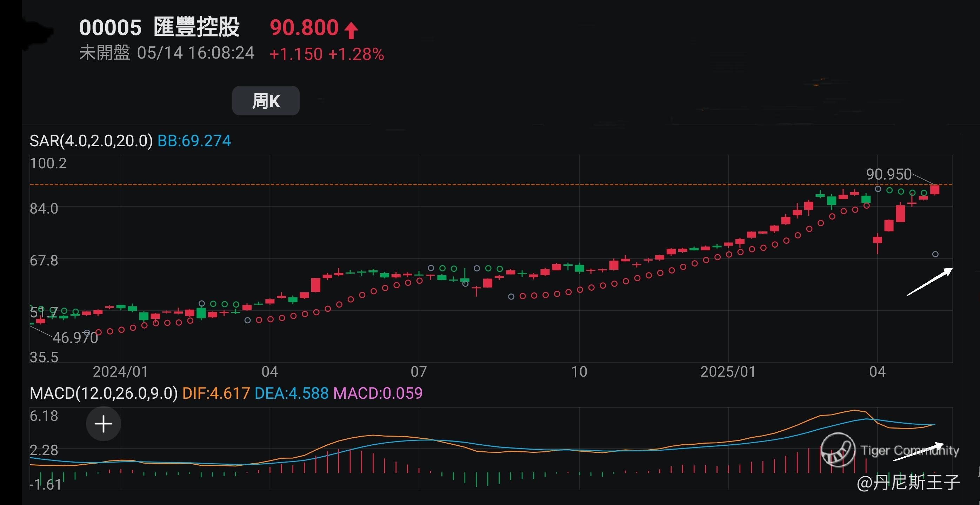The width and height of the screenshot is (980, 505).
Task: Tap the 84.0 price axis label
Action: coord(44,208)
